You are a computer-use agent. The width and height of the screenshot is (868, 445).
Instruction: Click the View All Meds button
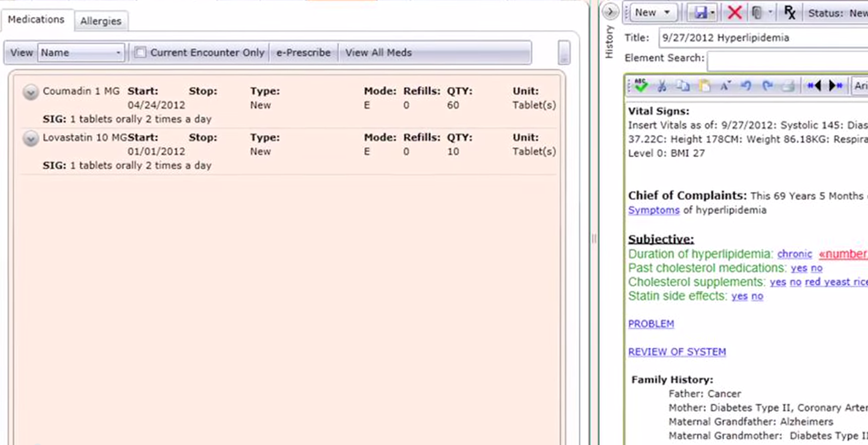click(378, 52)
